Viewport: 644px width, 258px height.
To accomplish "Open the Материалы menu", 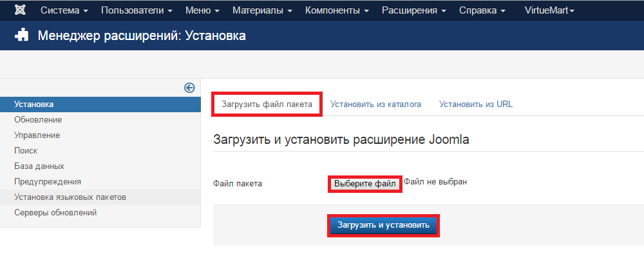I will tap(263, 11).
